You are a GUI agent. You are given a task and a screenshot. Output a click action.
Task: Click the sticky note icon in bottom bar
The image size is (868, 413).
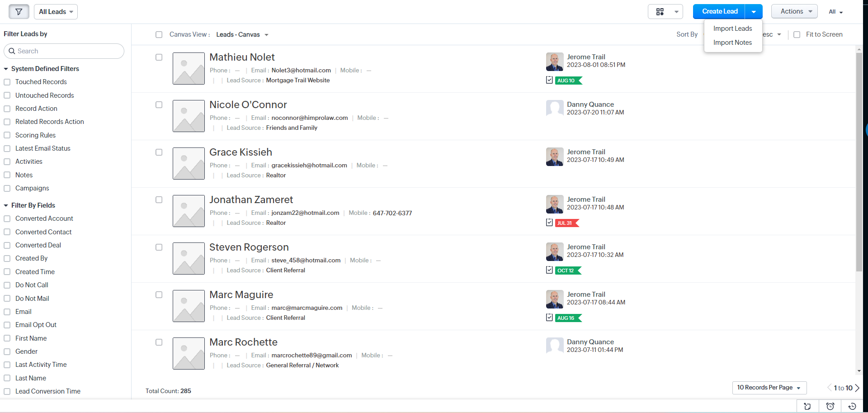point(807,406)
